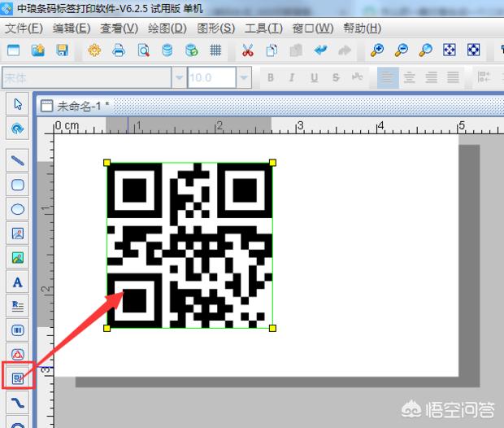Toggle Strikethrough formatting
This screenshot has width=504, height=428.
pyautogui.click(x=336, y=77)
